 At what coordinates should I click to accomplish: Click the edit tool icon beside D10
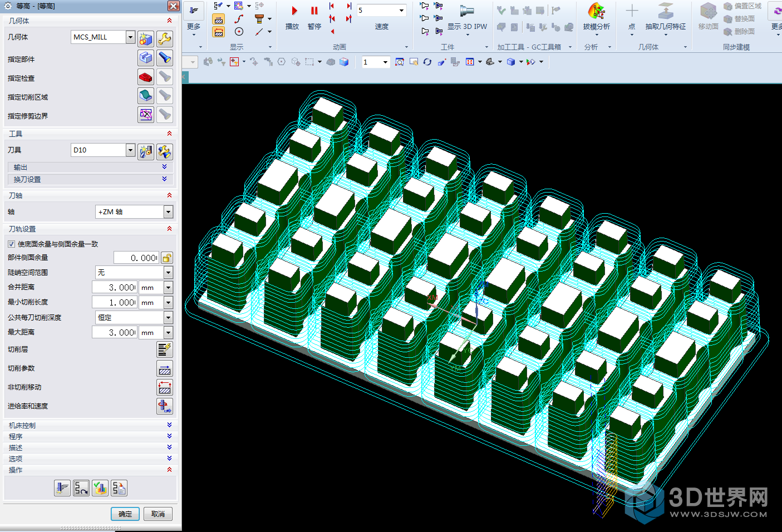coord(165,151)
